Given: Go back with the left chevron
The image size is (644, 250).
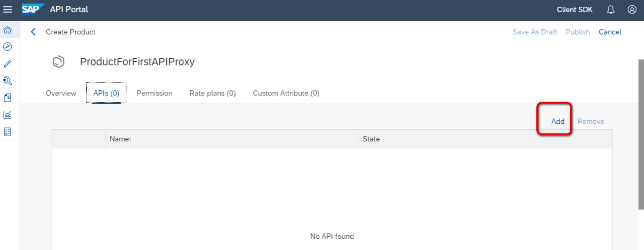Looking at the screenshot, I should click(33, 32).
